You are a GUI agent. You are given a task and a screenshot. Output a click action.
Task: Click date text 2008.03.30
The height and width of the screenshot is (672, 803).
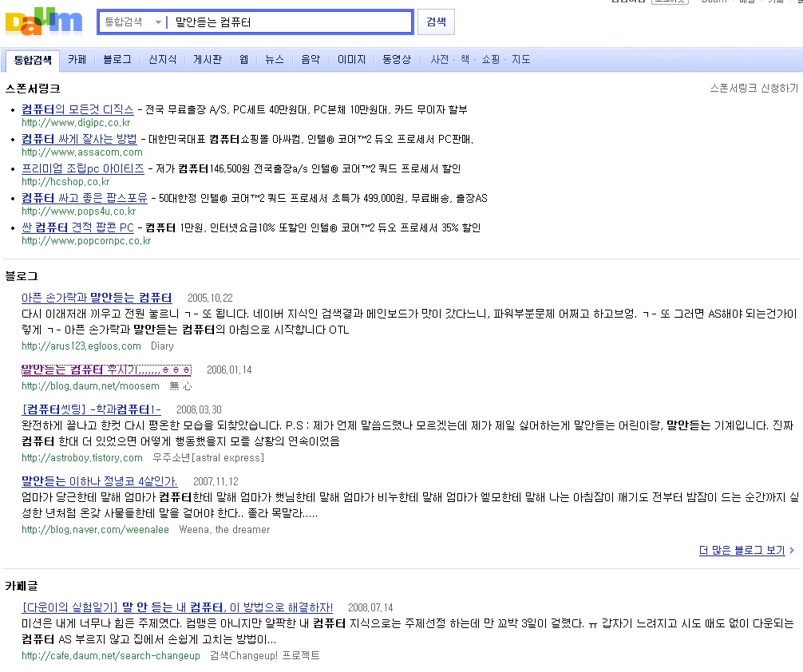point(199,409)
